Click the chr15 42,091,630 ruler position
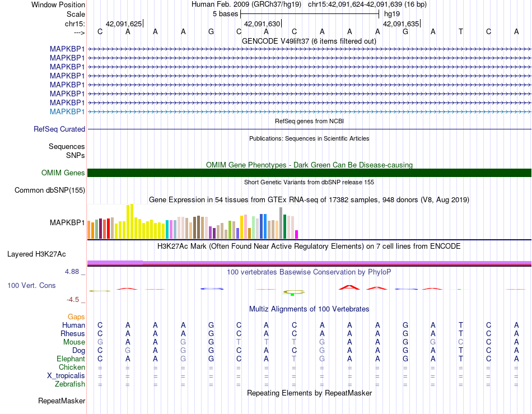The image size is (532, 414). [262, 24]
